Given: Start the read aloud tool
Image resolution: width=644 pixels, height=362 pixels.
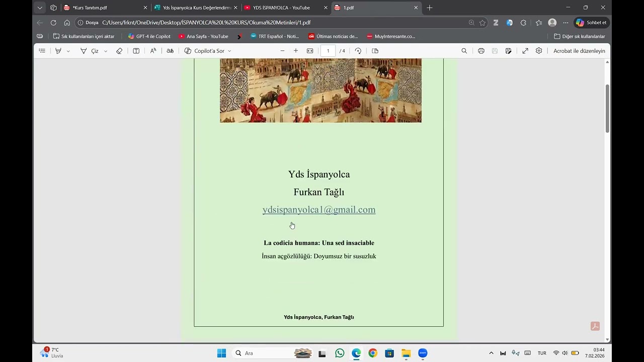Looking at the screenshot, I should [x=153, y=51].
